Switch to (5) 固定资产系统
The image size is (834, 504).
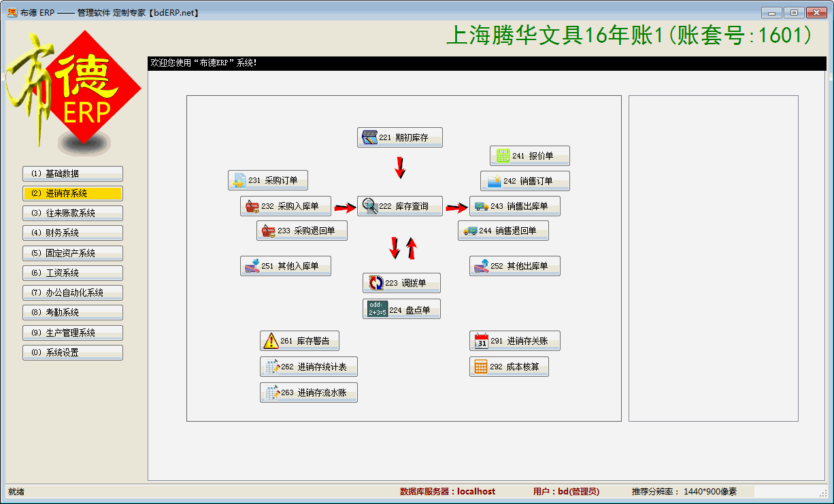click(x=73, y=253)
